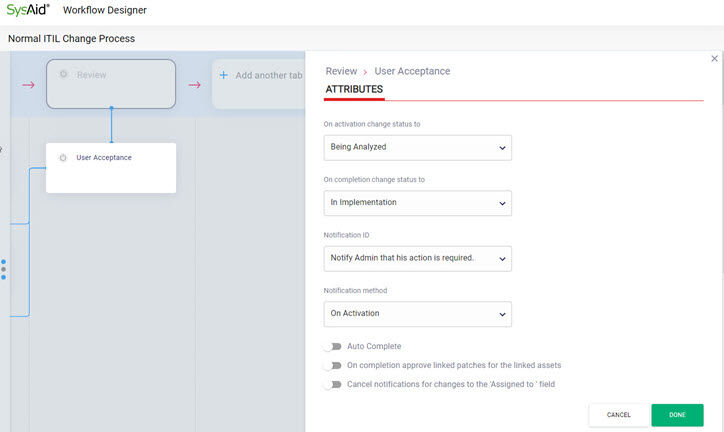Click the pink arrow right of Review tab
The image size is (724, 432).
[194, 85]
